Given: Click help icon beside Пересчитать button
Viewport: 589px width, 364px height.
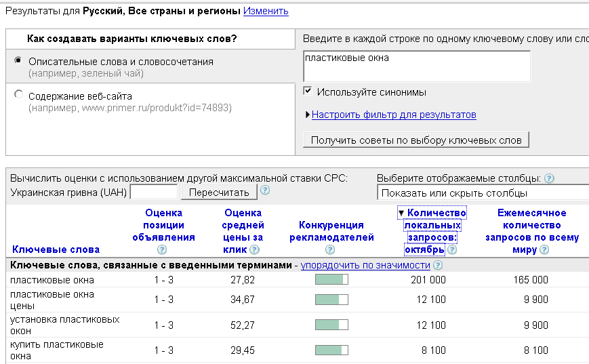Looking at the screenshot, I should (265, 190).
